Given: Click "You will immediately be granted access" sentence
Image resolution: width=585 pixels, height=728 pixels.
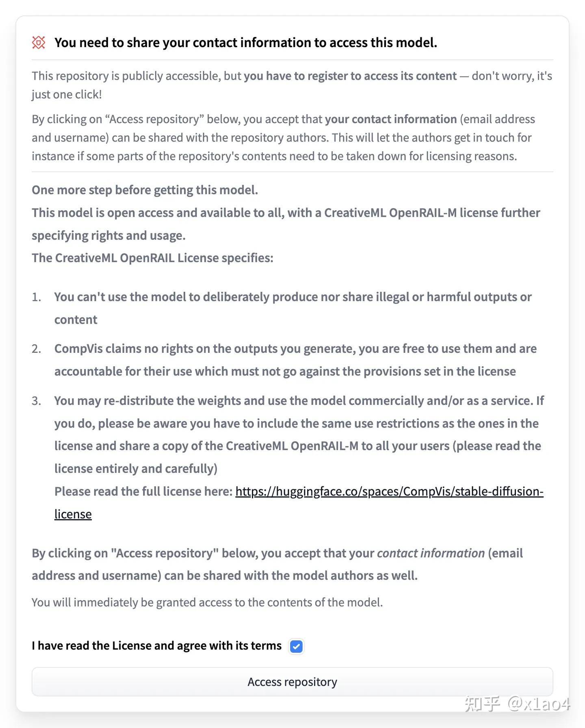Looking at the screenshot, I should pos(207,602).
